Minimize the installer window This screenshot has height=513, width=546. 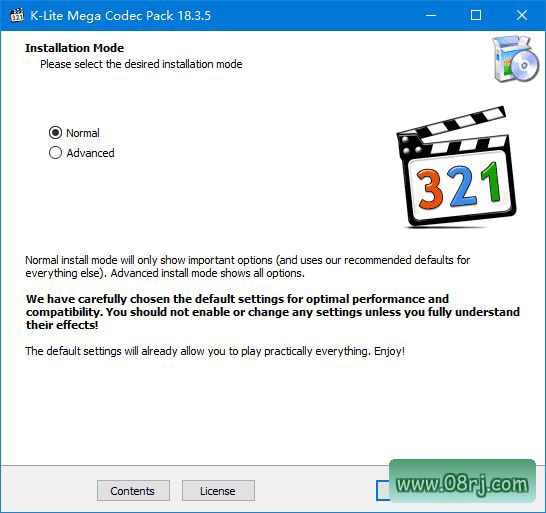(431, 15)
